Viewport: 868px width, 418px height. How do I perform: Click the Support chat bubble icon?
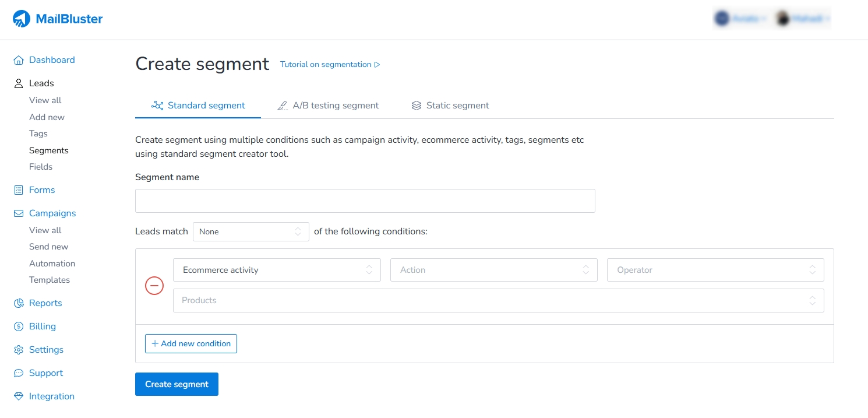(x=19, y=373)
